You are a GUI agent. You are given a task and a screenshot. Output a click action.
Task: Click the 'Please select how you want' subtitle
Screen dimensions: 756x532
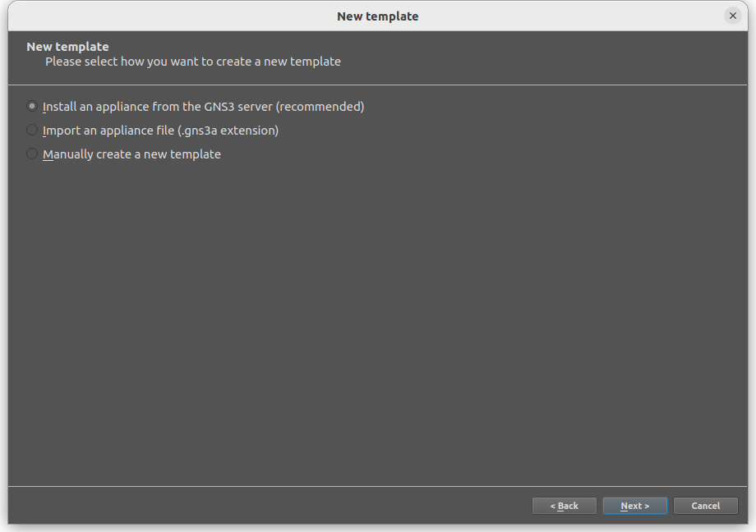[x=193, y=62]
